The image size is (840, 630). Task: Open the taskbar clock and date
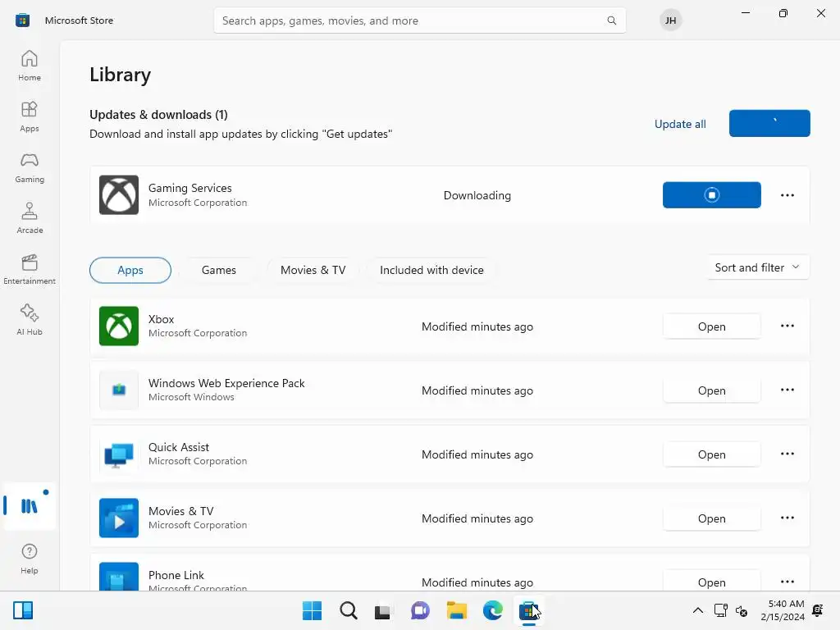tap(783, 610)
